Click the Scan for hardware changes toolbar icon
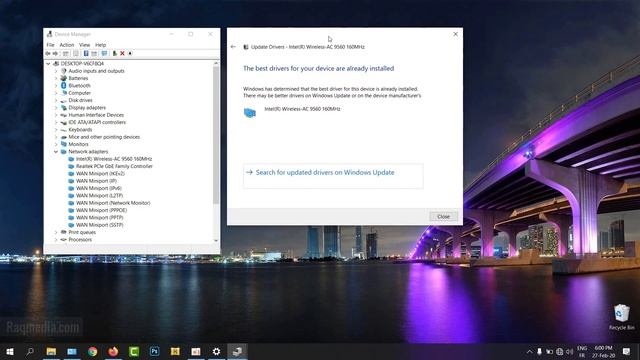Screen dimensions: 640x360 coord(104,53)
